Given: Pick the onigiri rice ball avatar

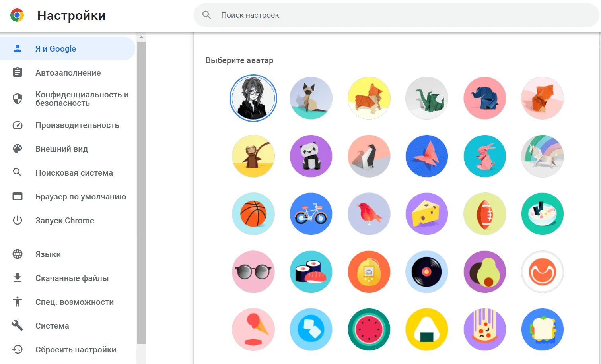Looking at the screenshot, I should pos(427,329).
